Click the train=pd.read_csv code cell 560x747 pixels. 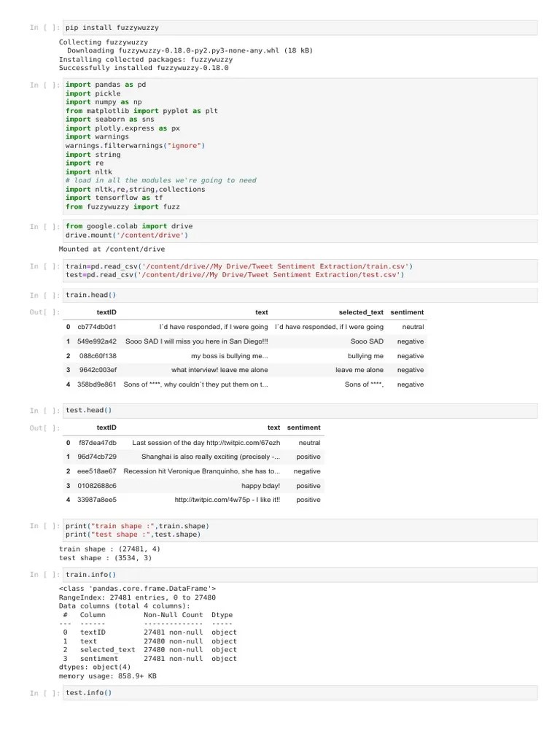300,271
